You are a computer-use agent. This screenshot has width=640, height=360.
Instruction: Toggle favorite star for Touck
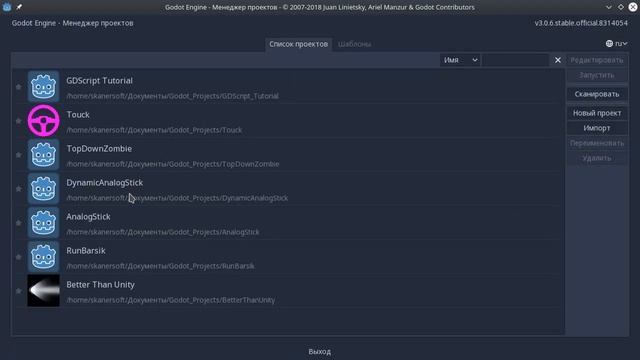click(18, 121)
